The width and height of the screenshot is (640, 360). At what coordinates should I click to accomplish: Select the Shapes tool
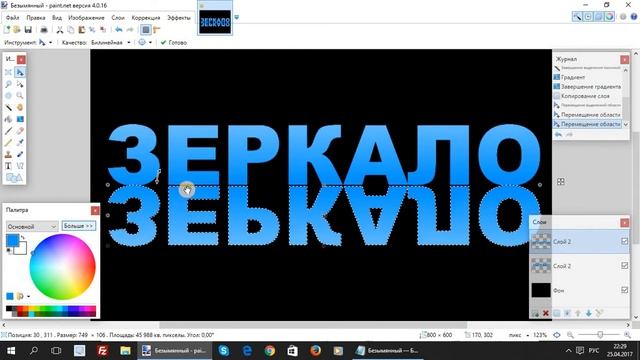click(x=14, y=178)
